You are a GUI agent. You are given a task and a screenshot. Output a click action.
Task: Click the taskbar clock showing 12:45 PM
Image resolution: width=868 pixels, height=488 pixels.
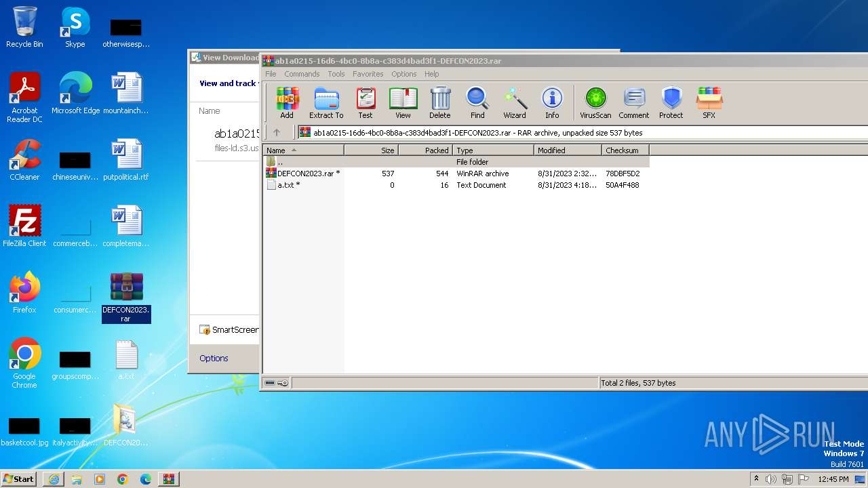pos(833,479)
